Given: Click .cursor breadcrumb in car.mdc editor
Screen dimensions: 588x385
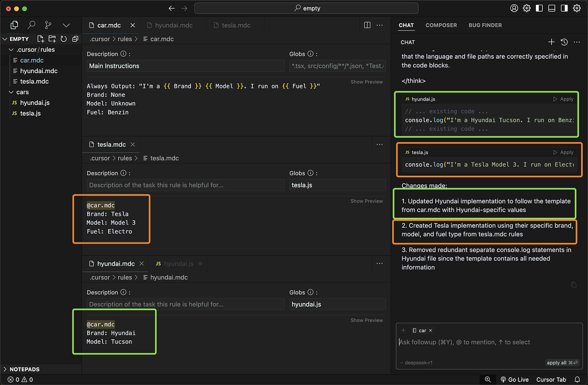Looking at the screenshot, I should click(100, 39).
